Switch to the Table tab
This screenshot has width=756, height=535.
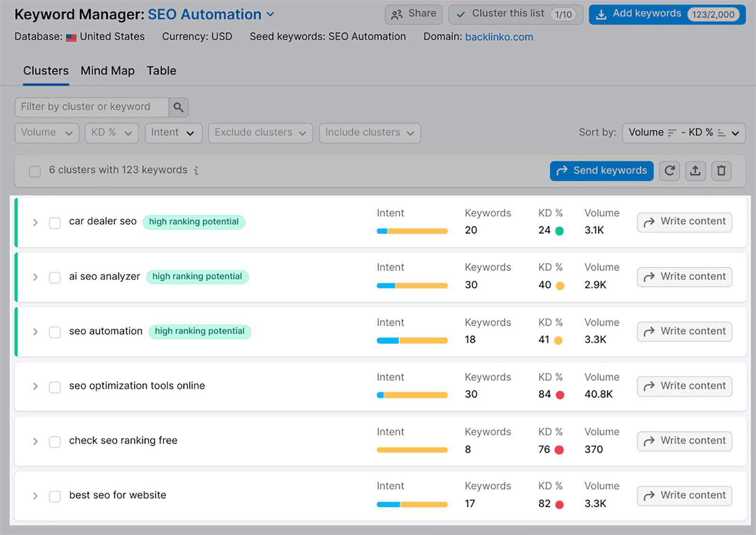[161, 71]
